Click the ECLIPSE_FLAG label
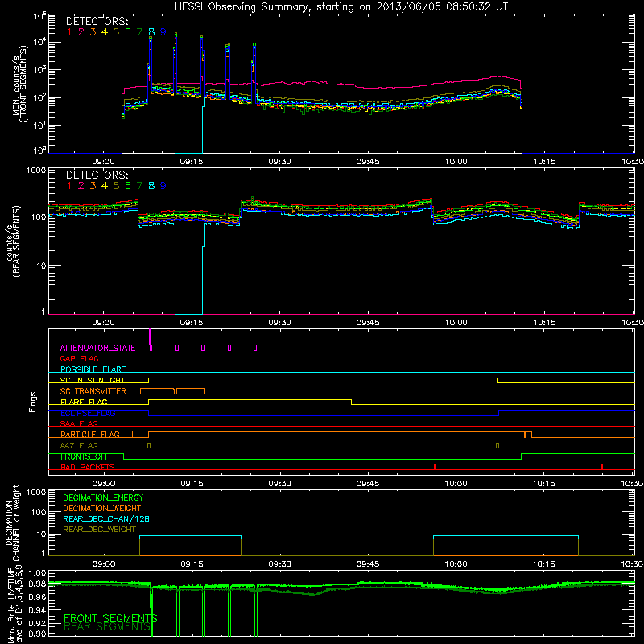 click(88, 413)
